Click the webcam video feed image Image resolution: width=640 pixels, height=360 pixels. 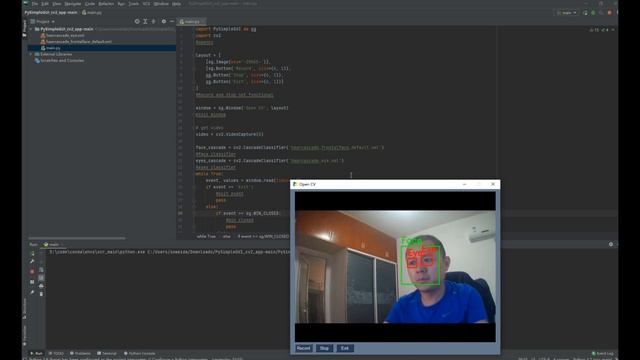click(395, 267)
